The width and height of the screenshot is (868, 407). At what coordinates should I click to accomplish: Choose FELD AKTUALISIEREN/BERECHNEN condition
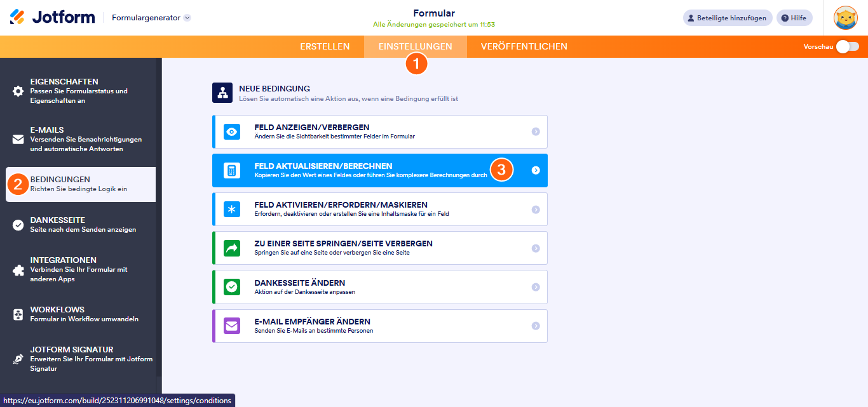pyautogui.click(x=380, y=170)
